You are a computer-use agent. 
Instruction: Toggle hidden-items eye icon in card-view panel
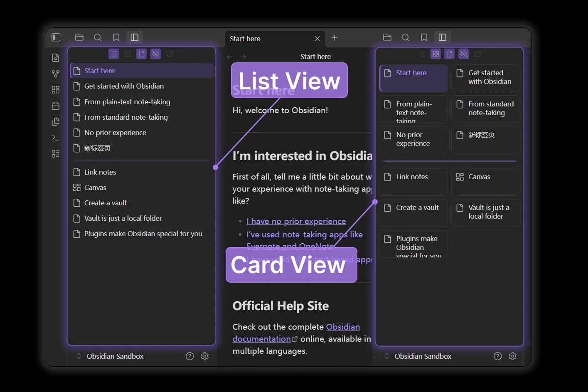coord(464,54)
